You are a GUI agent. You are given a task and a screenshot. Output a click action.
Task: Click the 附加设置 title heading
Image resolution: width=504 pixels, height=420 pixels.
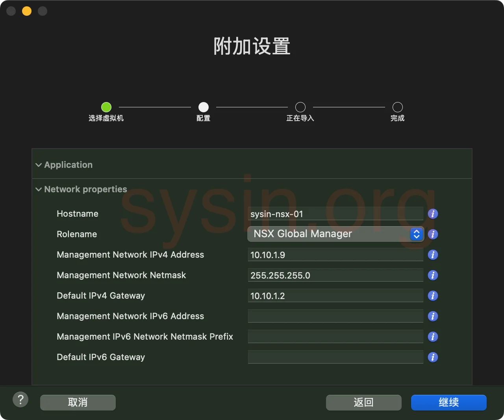click(x=252, y=46)
